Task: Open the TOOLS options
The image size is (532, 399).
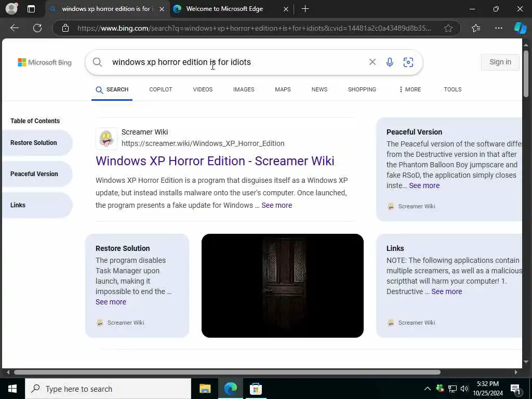Action: coord(453,89)
